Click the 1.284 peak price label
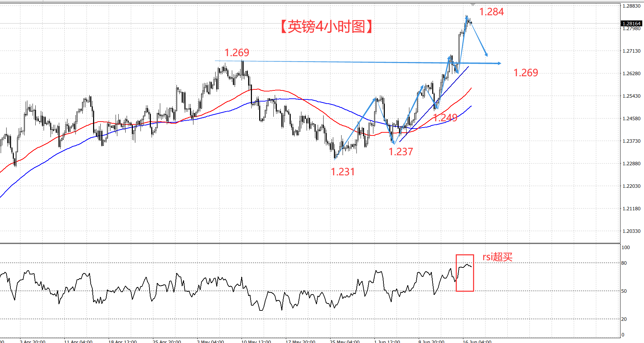This screenshot has width=644, height=343. (x=491, y=12)
